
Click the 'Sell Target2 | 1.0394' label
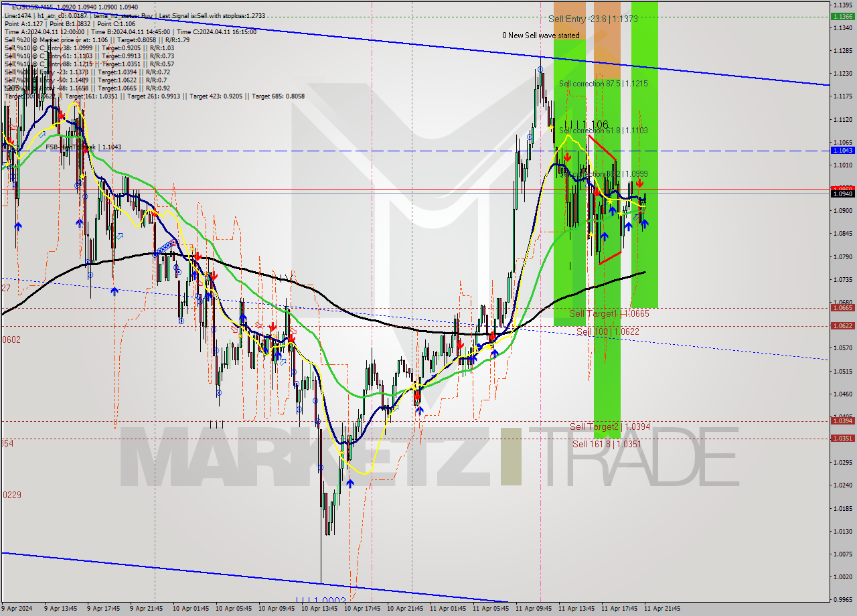pyautogui.click(x=610, y=427)
